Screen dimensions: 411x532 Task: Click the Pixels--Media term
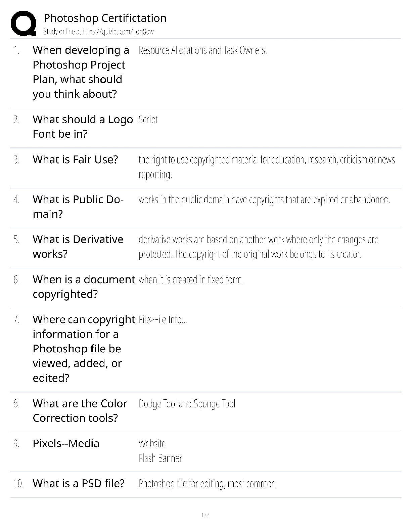click(66, 443)
